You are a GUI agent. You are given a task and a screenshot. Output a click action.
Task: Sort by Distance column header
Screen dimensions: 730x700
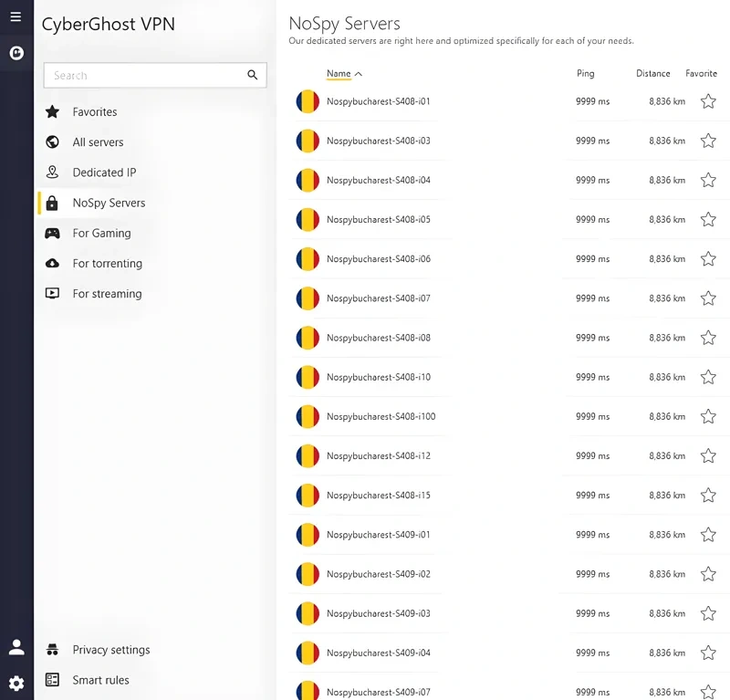pyautogui.click(x=652, y=74)
